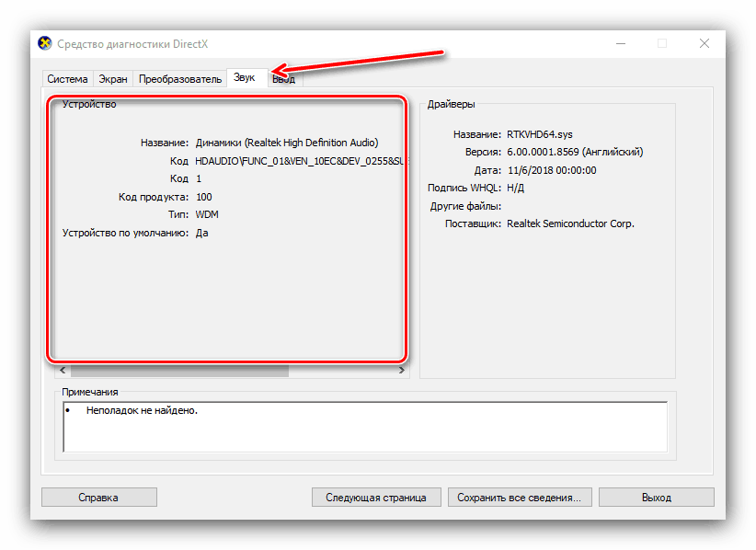
Task: Click the Справка button
Action: 98,498
